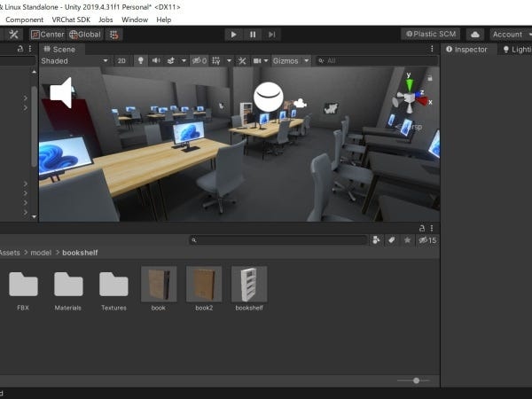Click the Search by Type icon
The height and width of the screenshot is (399, 532).
(376, 239)
